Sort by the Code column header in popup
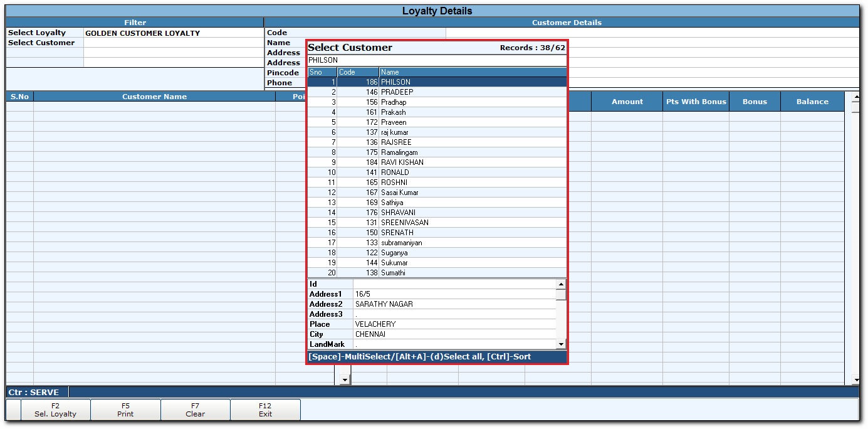 coord(358,72)
